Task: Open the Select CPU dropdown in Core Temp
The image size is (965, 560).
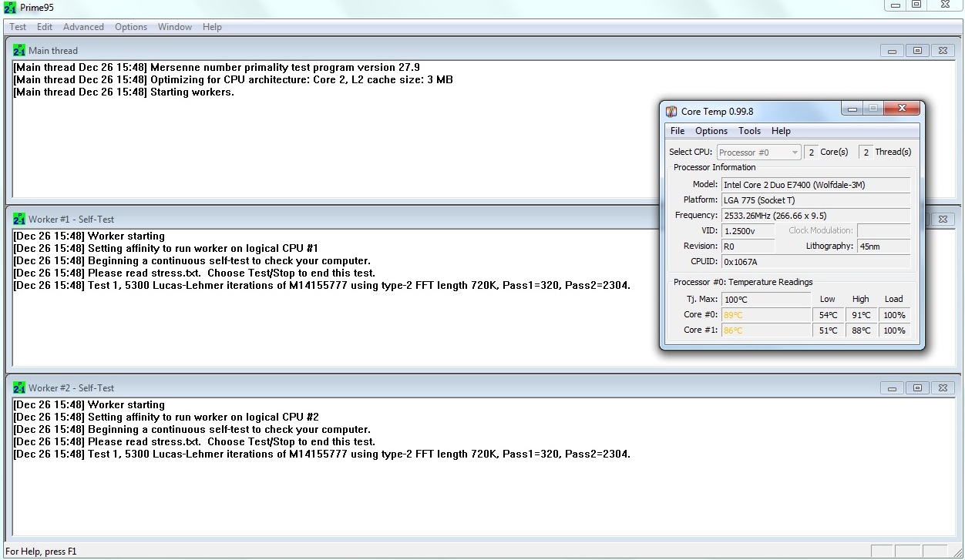Action: coord(759,153)
